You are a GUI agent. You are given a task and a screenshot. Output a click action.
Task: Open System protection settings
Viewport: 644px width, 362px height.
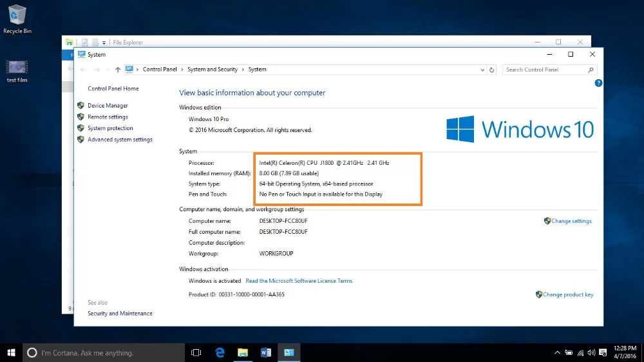pyautogui.click(x=110, y=128)
